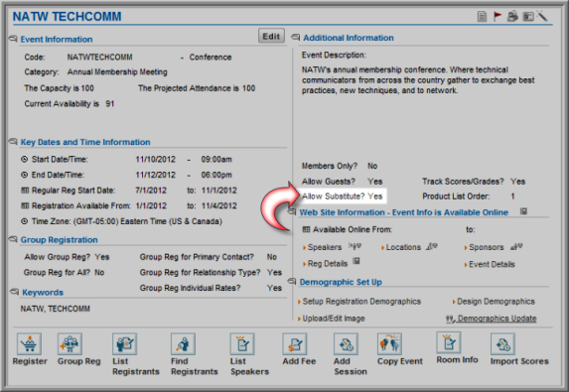Open the Reg Details link
Image resolution: width=569 pixels, height=392 pixels.
click(x=328, y=264)
